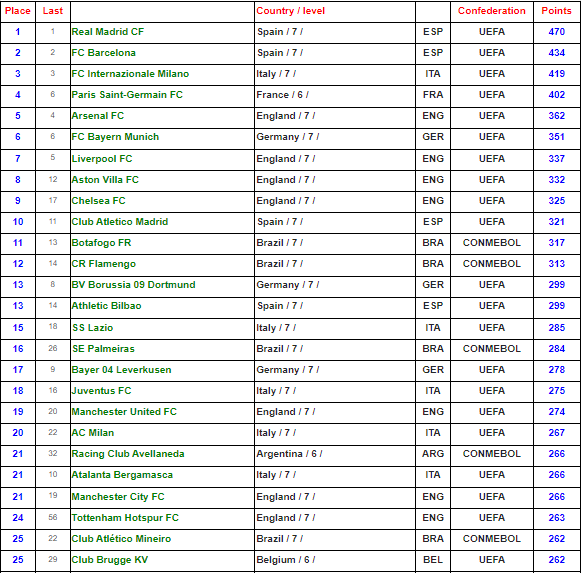The image size is (583, 573).
Task: Click place number 24 for Tottenham
Action: click(17, 518)
